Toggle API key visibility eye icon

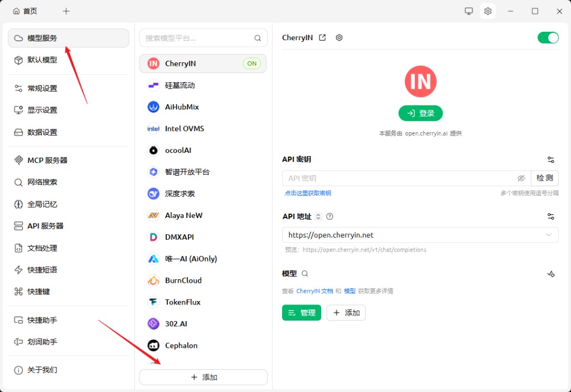[521, 178]
